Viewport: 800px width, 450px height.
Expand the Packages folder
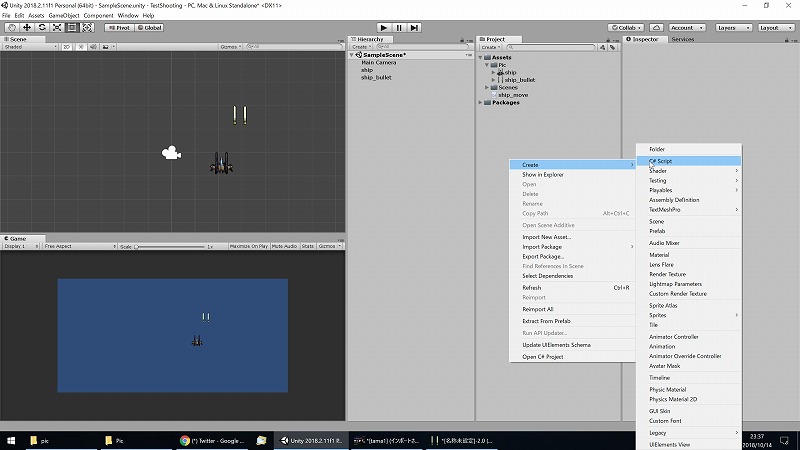coord(481,103)
